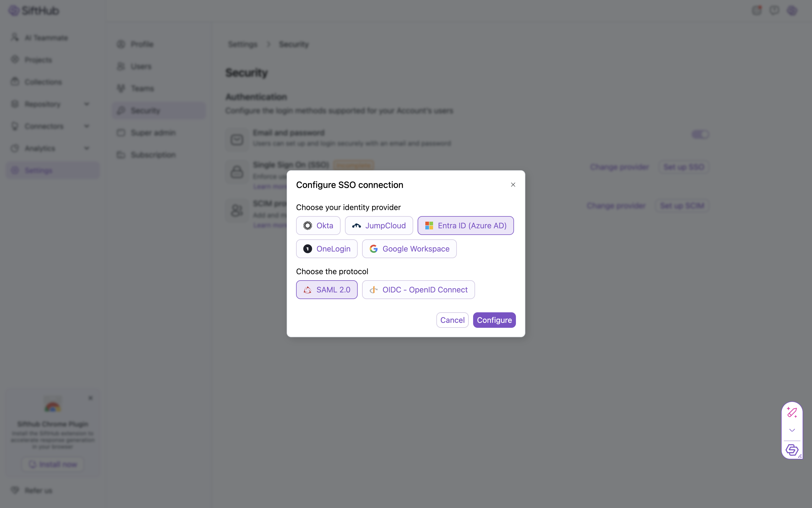Image resolution: width=812 pixels, height=508 pixels.
Task: Close the Configure SSO connection dialog
Action: [x=513, y=185]
